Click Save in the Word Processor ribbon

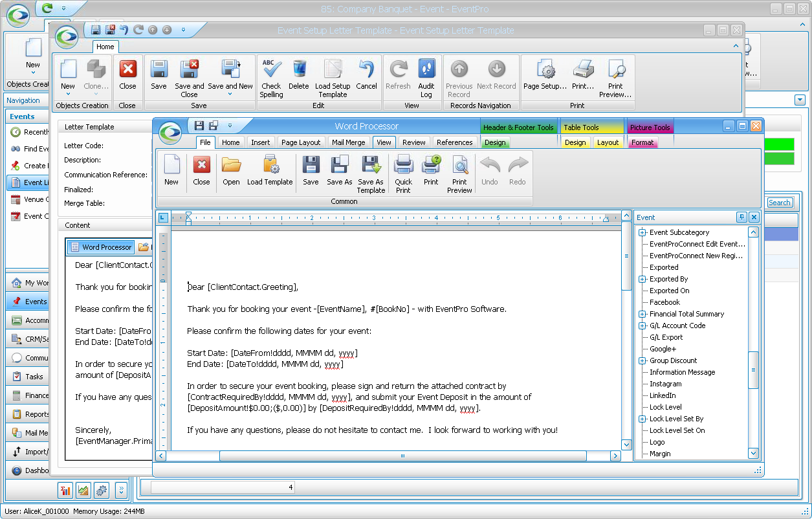tap(311, 171)
